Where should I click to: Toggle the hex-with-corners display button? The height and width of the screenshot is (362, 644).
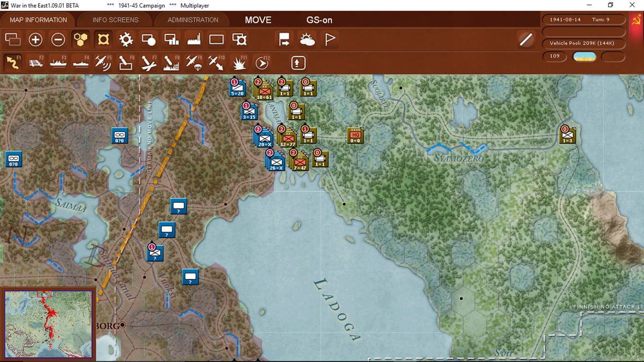coord(103,40)
